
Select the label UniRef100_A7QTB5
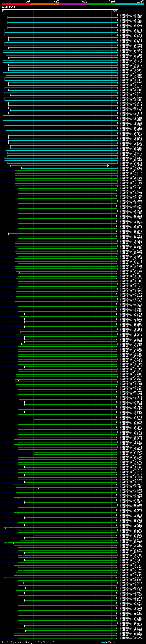[x=131, y=75]
